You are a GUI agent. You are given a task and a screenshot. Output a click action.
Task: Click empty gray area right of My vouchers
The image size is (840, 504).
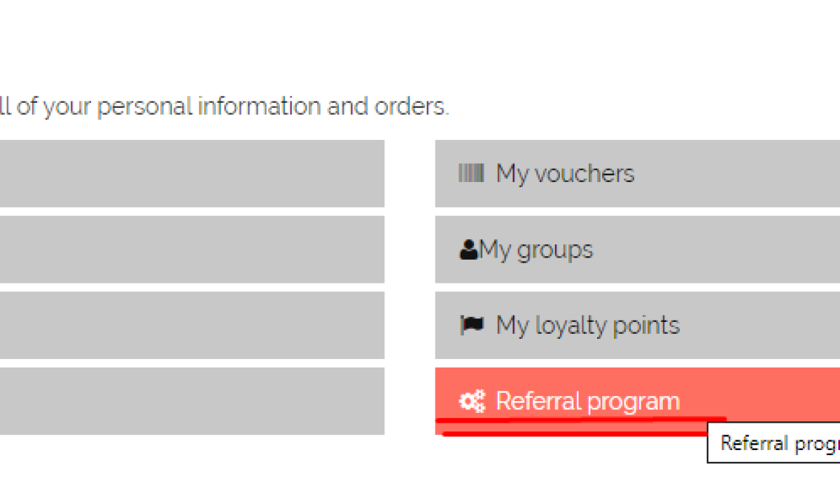[742, 173]
